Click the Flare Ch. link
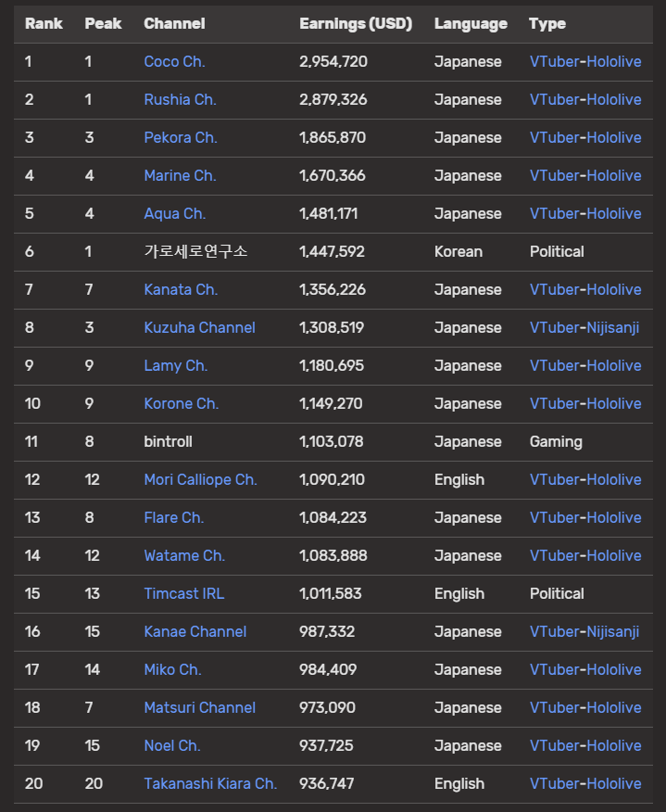666x812 pixels. pyautogui.click(x=174, y=517)
